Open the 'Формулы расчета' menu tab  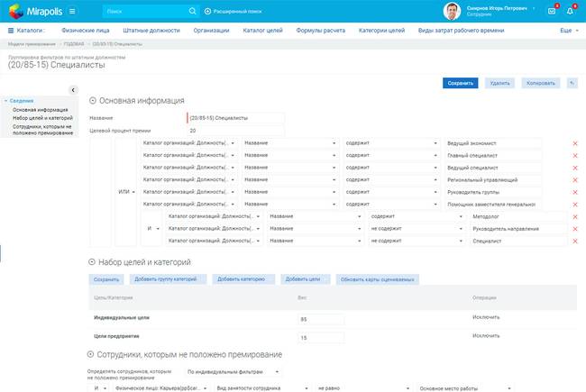tap(323, 31)
